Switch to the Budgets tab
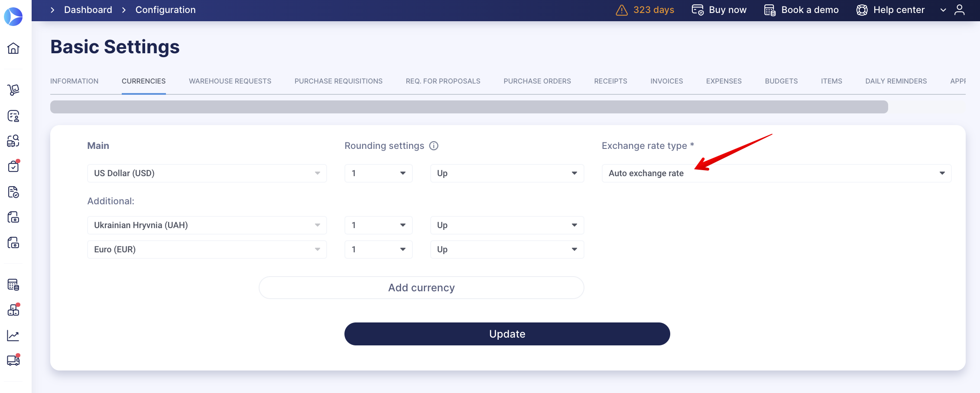 [x=782, y=81]
